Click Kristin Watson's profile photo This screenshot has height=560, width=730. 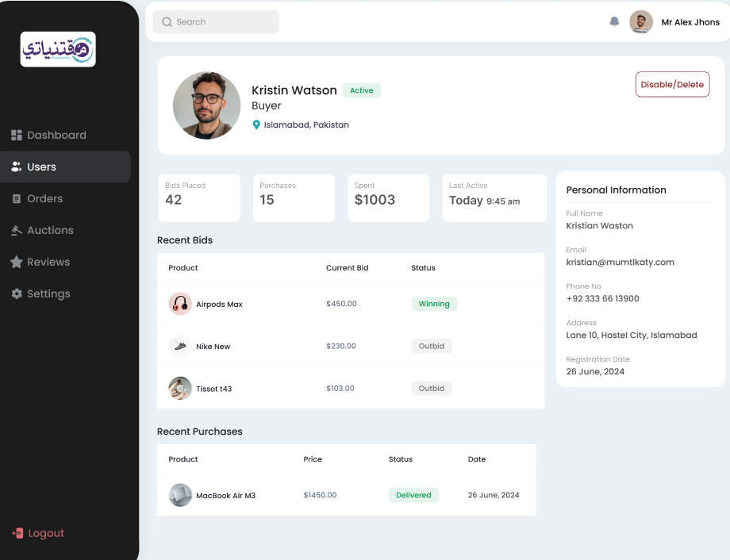click(x=206, y=105)
